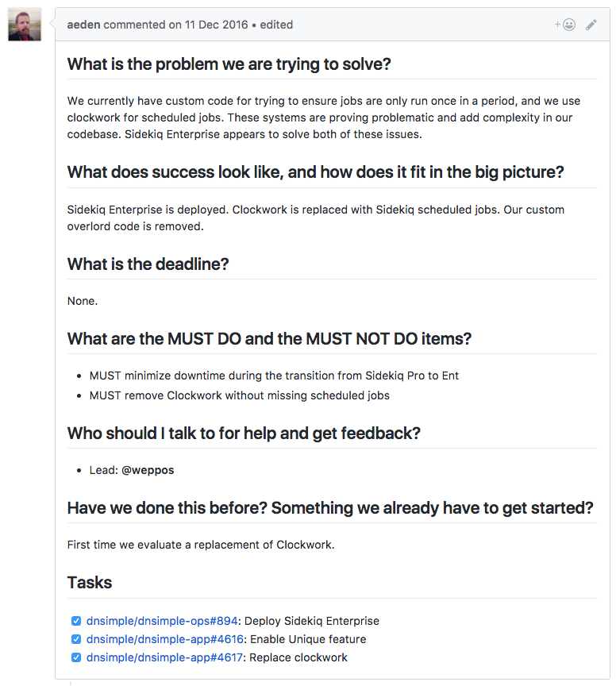Click the MUST DO and MUST NOT DO heading

click(269, 339)
